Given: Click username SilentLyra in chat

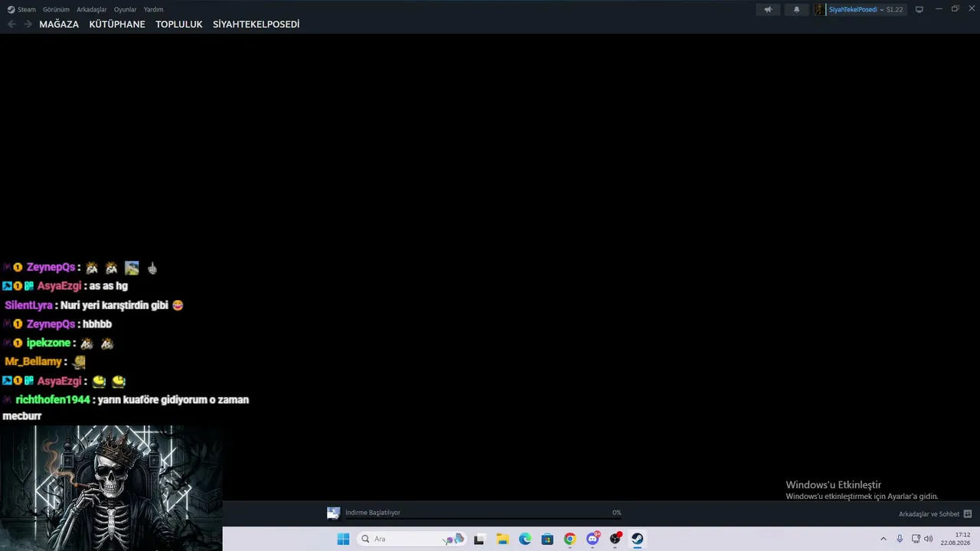Looking at the screenshot, I should coord(28,305).
